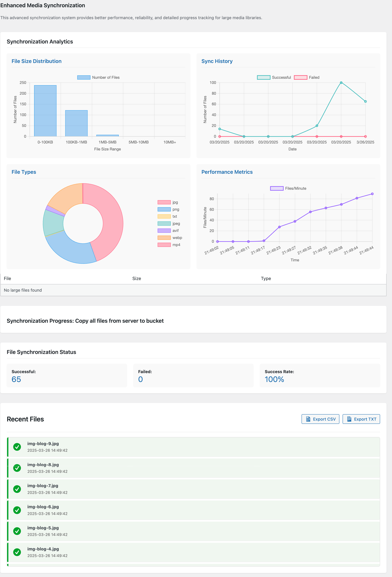Click the Export CSV spreadsheet icon
The width and height of the screenshot is (392, 577).
pyautogui.click(x=308, y=419)
